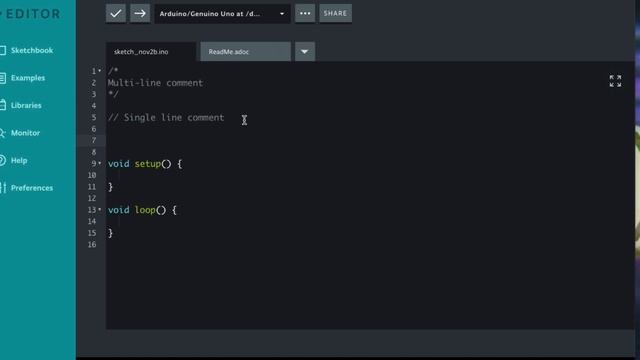This screenshot has height=360, width=640.
Task: Click the Help question mark icon
Action: click(x=2, y=160)
